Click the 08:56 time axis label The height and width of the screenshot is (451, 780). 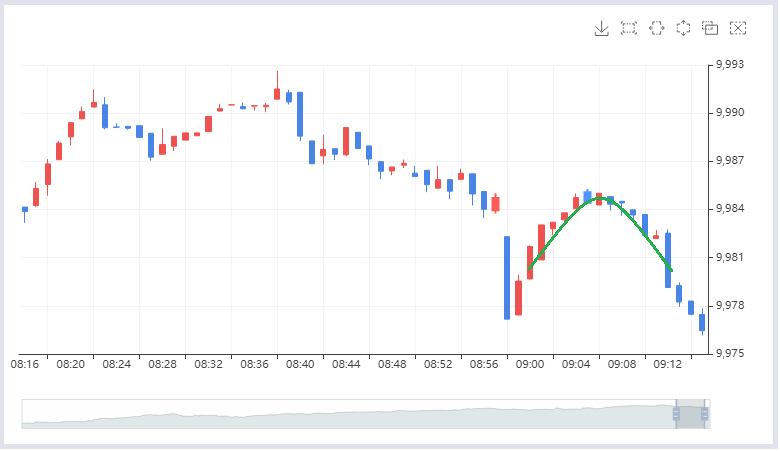484,364
